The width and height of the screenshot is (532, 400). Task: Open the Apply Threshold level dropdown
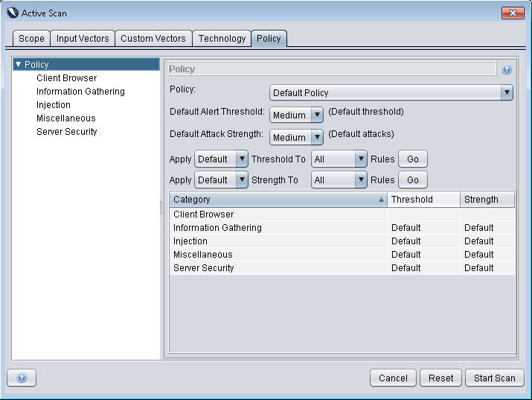[x=221, y=159]
